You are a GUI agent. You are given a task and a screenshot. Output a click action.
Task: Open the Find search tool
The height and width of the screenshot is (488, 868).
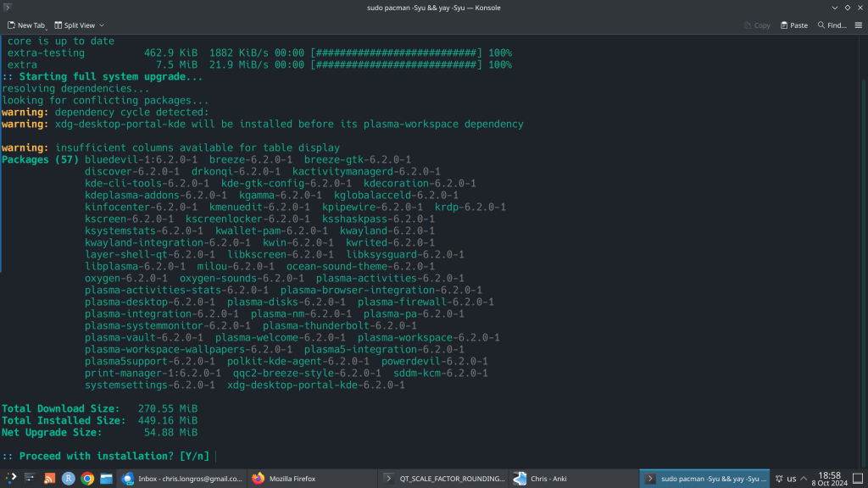(x=832, y=25)
